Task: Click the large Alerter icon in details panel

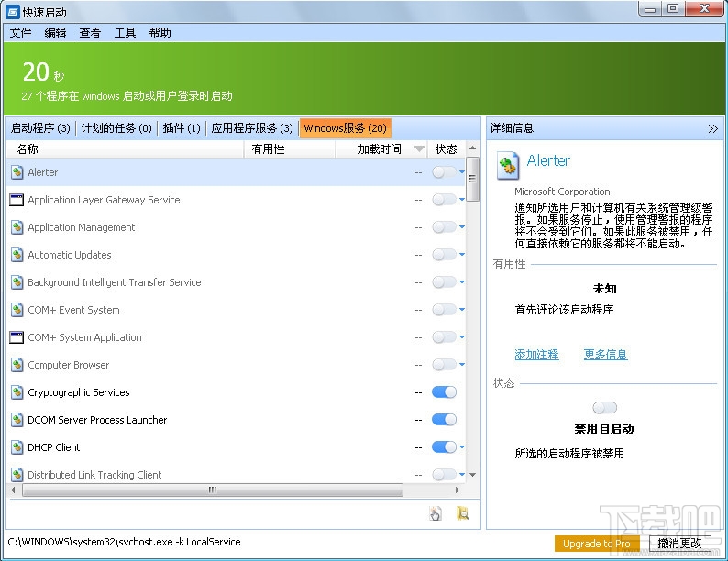Action: (507, 165)
